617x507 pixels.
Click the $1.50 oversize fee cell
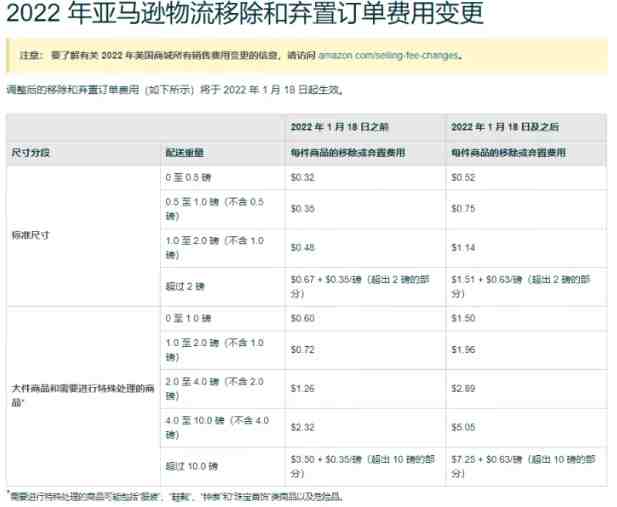[463, 318]
